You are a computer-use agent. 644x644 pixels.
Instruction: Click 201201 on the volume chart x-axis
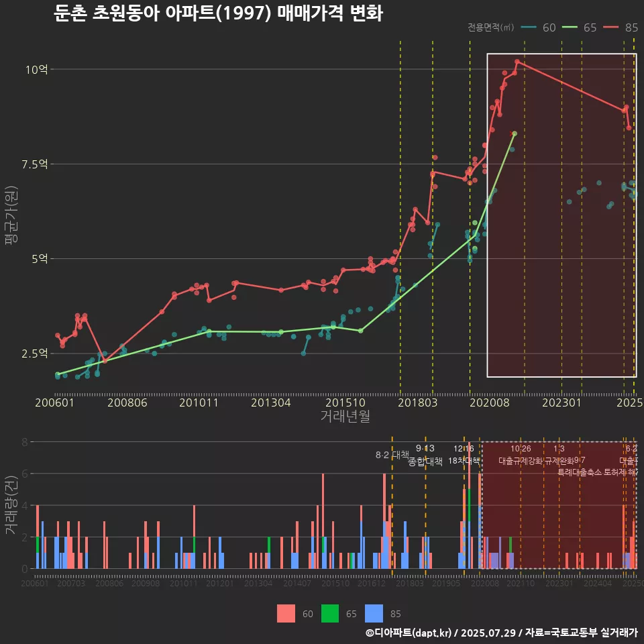point(220,583)
